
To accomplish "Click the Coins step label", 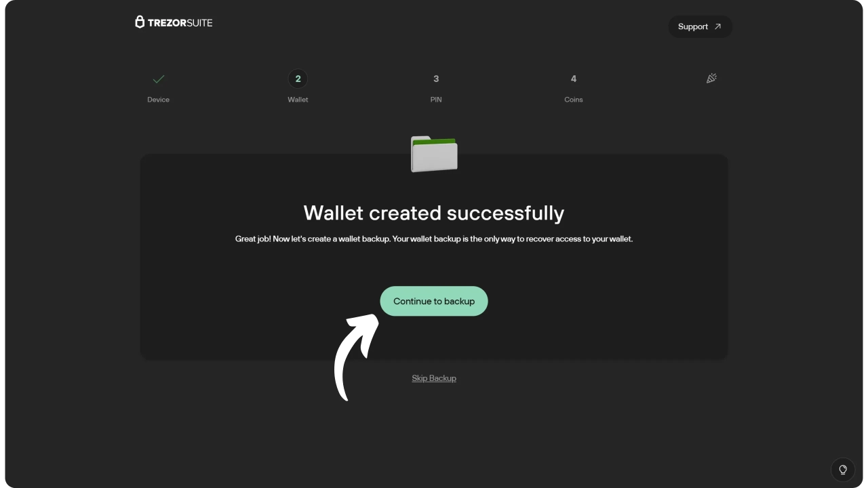I will click(x=574, y=100).
